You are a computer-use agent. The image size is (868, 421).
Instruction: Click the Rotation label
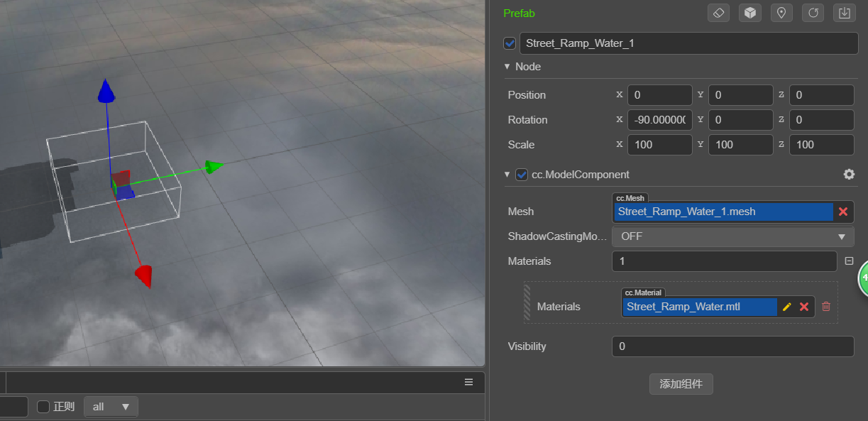[528, 120]
